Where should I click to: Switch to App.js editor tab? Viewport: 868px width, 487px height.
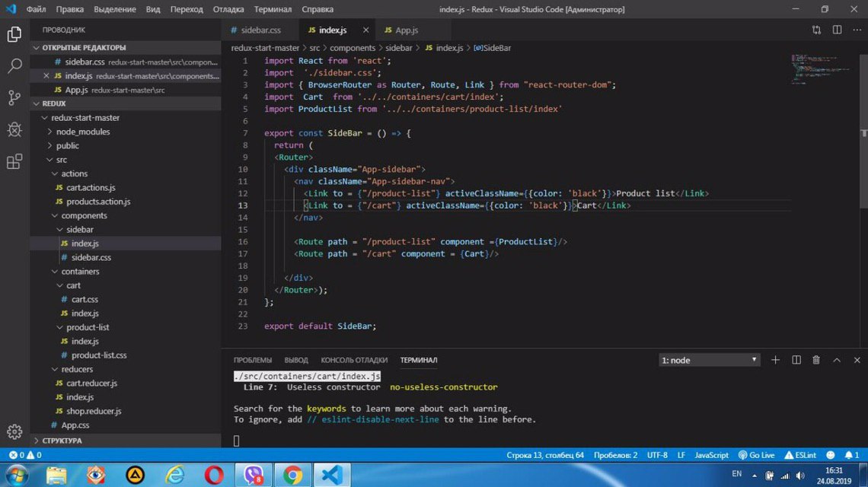tap(407, 30)
